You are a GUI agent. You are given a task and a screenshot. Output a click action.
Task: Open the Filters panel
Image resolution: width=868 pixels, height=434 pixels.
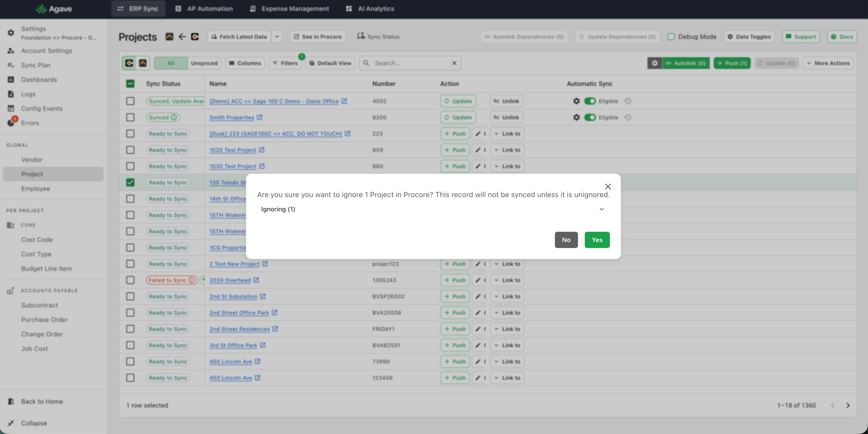(285, 63)
